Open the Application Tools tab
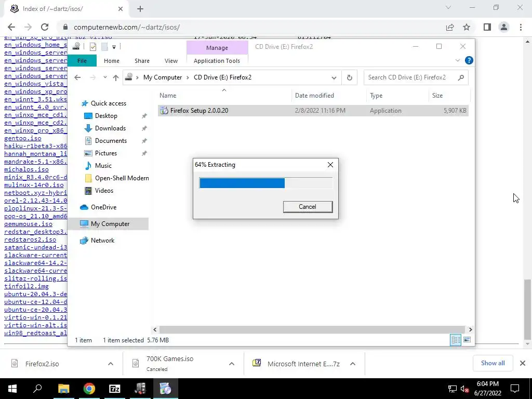 tap(217, 61)
